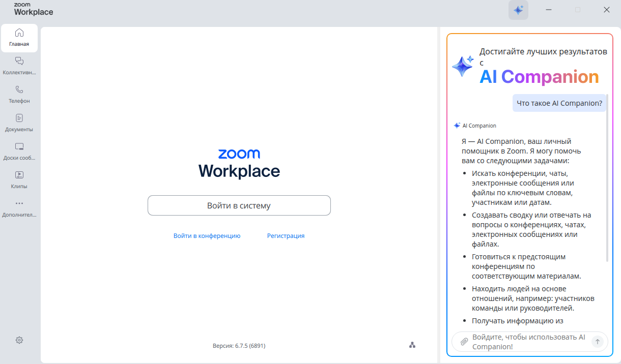Click the Регистрация link
The image size is (621, 364).
point(286,236)
